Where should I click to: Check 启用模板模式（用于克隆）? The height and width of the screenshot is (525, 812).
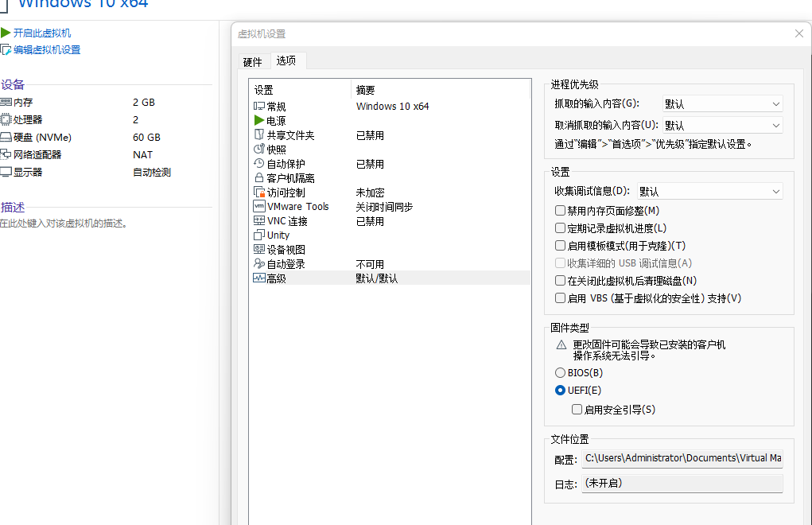(x=560, y=245)
